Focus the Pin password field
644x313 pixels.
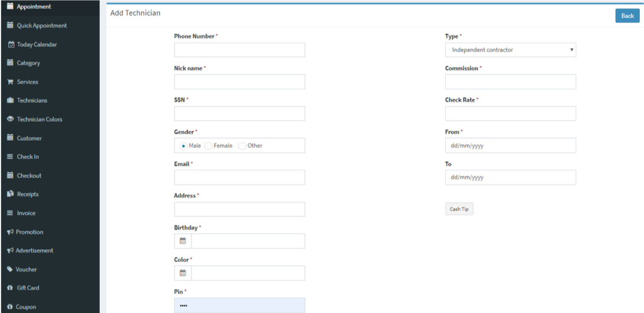(240, 305)
